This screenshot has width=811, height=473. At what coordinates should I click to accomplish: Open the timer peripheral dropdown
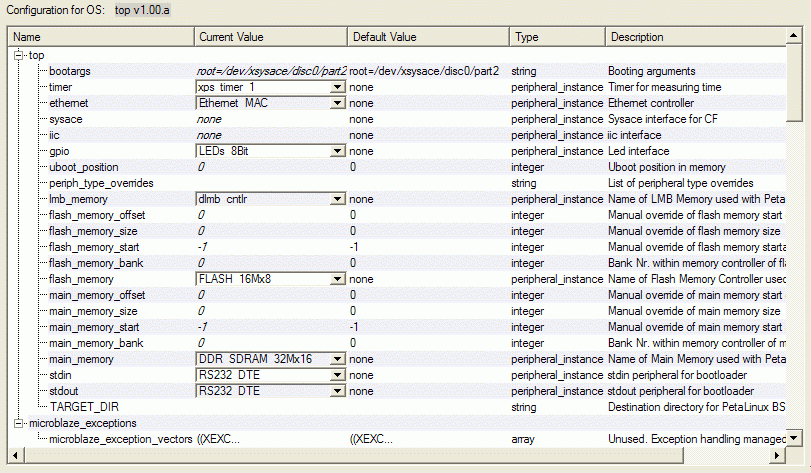337,88
